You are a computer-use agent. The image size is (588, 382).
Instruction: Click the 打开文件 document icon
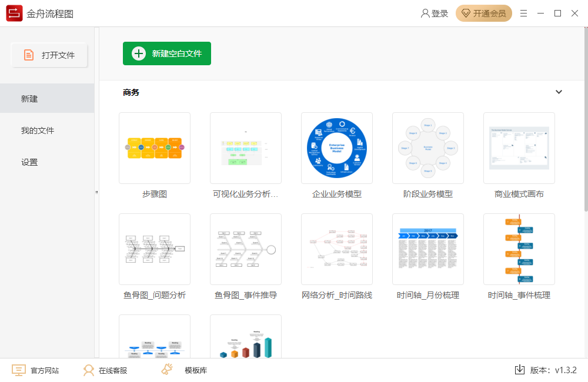point(29,55)
